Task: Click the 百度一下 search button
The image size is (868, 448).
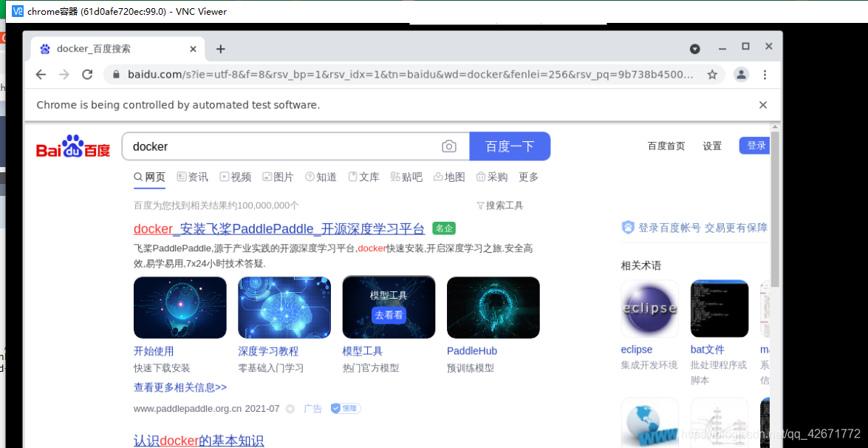Action: (510, 146)
